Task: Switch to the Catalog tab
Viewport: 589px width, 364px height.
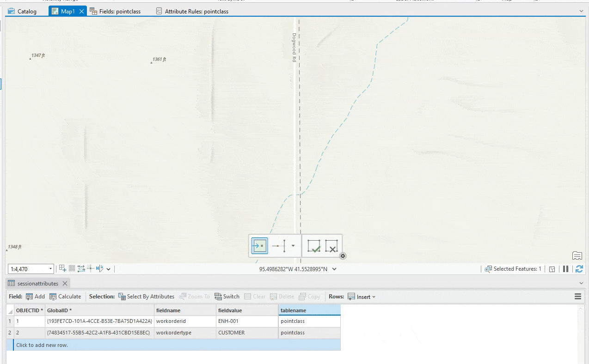Action: coord(22,11)
